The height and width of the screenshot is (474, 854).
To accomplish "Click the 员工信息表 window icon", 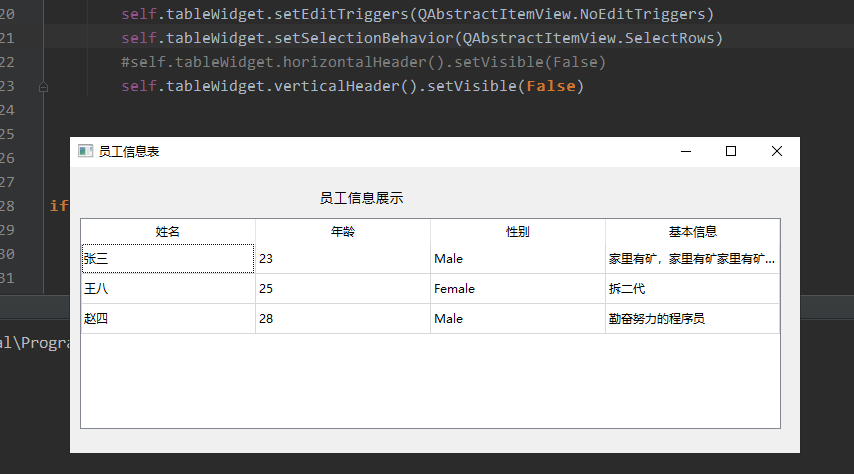I will pos(86,151).
